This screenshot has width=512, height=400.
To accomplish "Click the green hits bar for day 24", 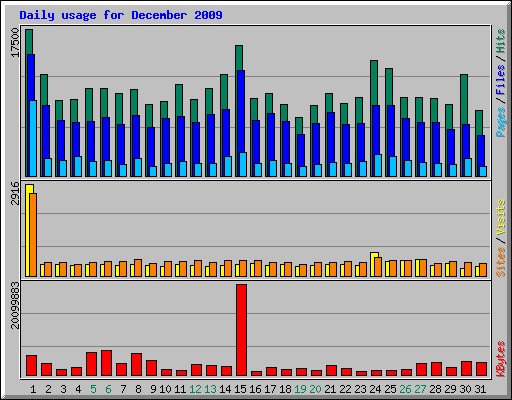I will coord(374,83).
